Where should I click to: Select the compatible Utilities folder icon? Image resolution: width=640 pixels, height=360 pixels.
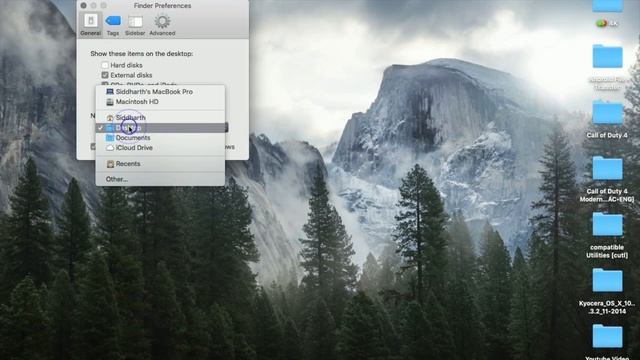[x=607, y=224]
